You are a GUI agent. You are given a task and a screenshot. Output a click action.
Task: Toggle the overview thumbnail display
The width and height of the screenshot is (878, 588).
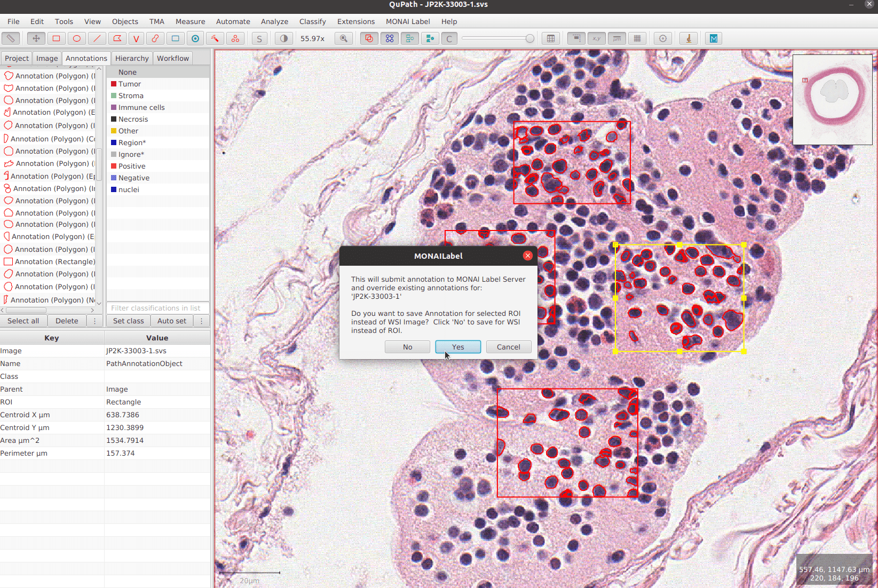pos(576,38)
